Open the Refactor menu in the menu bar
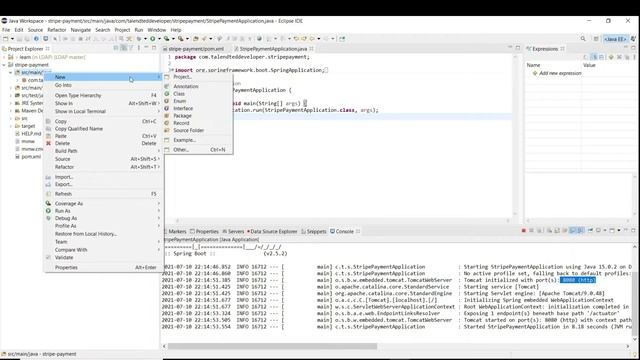The height and width of the screenshot is (360, 640). [57, 30]
